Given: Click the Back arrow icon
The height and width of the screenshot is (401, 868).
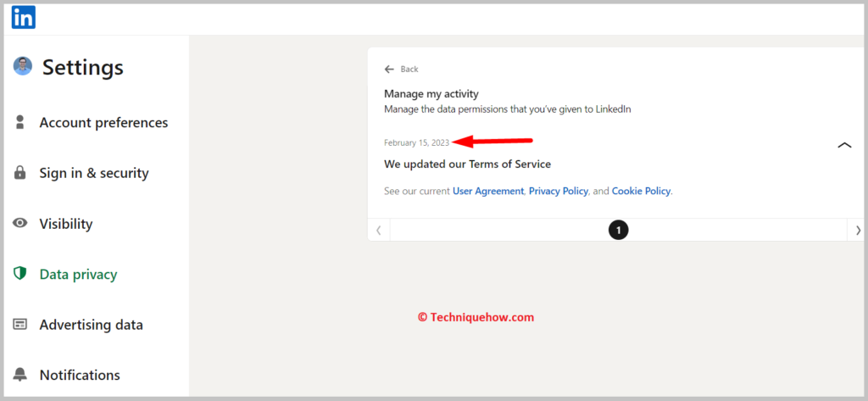Looking at the screenshot, I should tap(389, 70).
